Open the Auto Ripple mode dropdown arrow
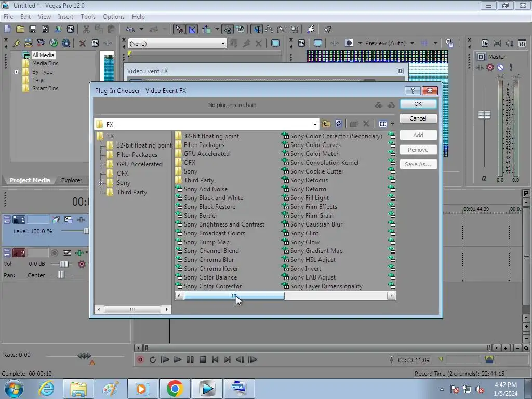Screen dimensions: 532x399 click(217, 29)
